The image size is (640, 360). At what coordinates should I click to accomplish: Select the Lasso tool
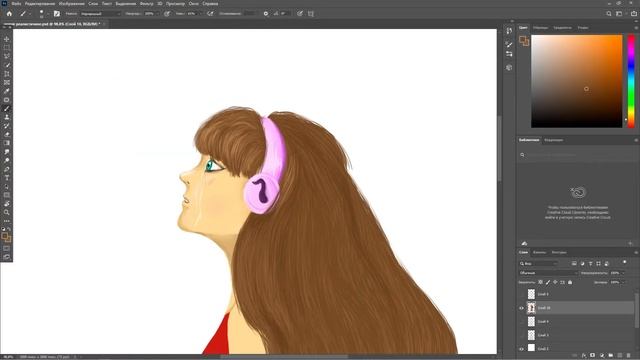click(7, 56)
